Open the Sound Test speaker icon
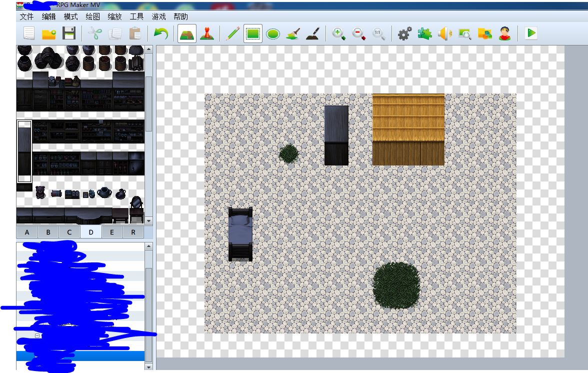Screen dimensions: 588x373 (x=445, y=33)
